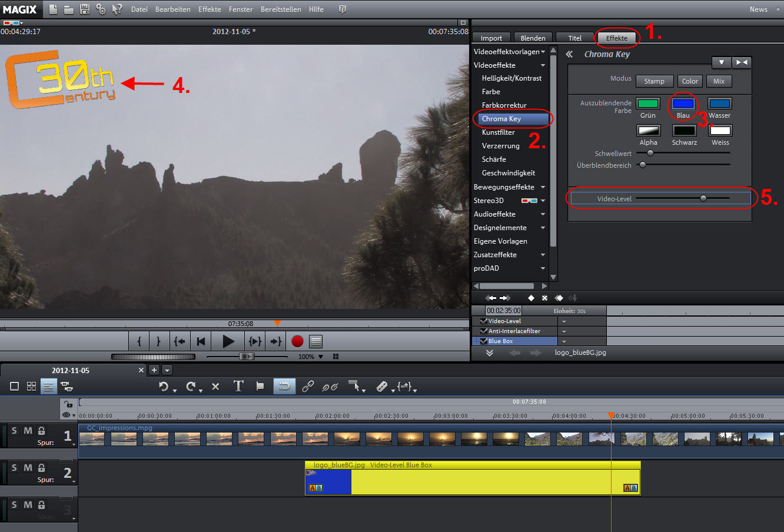Switch to the Blenden tab
Image resolution: width=784 pixels, height=532 pixels.
coord(533,38)
